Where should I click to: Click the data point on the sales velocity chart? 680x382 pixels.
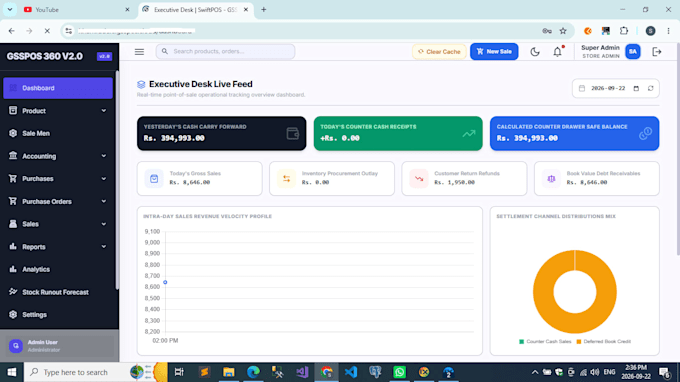[x=165, y=282]
